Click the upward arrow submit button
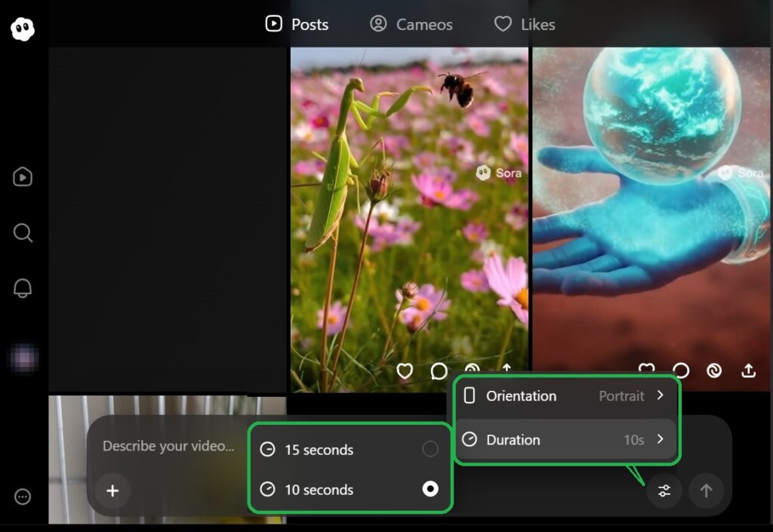Screen dimensions: 773x532 [x=706, y=491]
